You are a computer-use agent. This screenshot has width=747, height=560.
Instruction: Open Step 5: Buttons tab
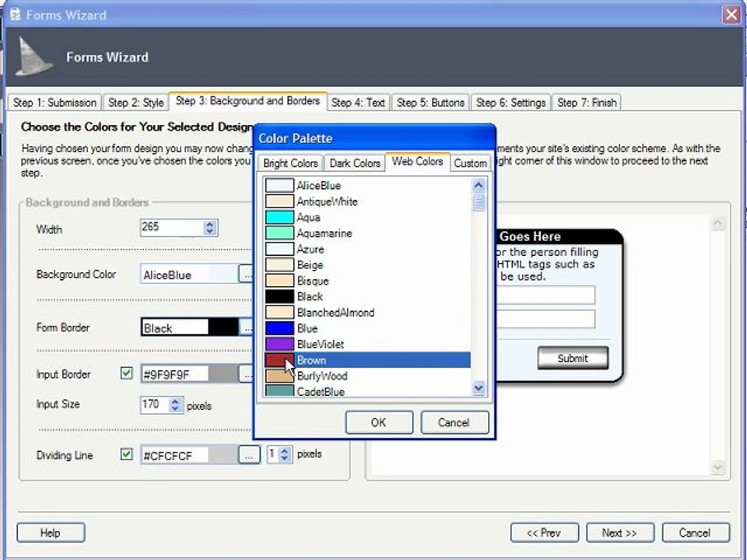[430, 103]
